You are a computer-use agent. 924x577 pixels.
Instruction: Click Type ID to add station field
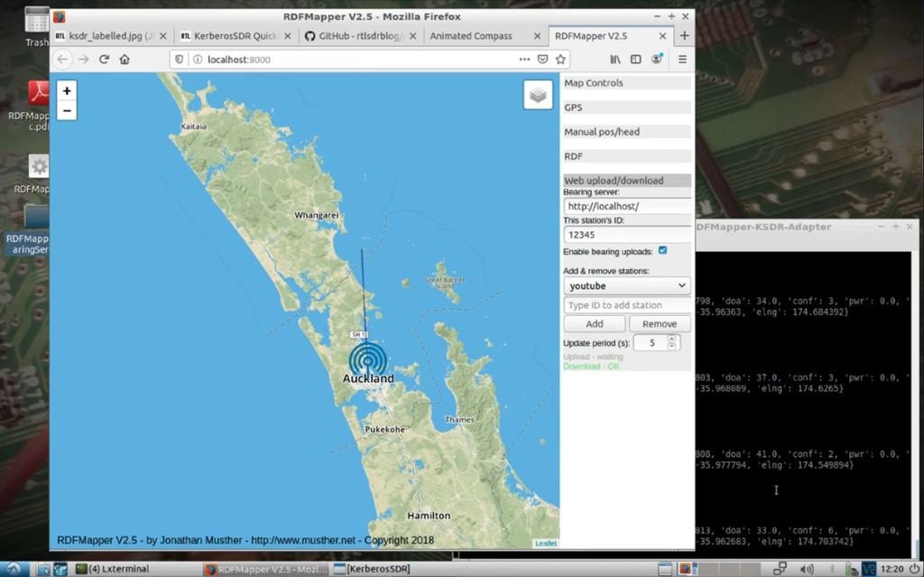click(x=627, y=305)
